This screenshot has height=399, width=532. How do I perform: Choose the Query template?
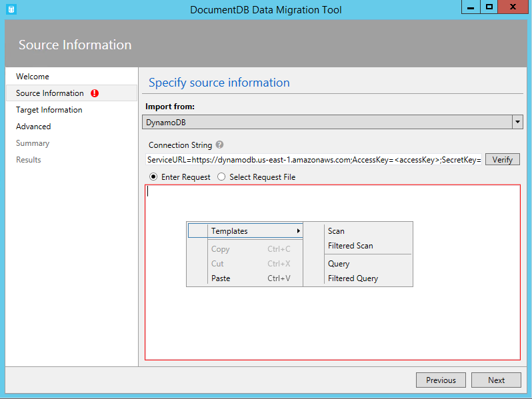[339, 264]
